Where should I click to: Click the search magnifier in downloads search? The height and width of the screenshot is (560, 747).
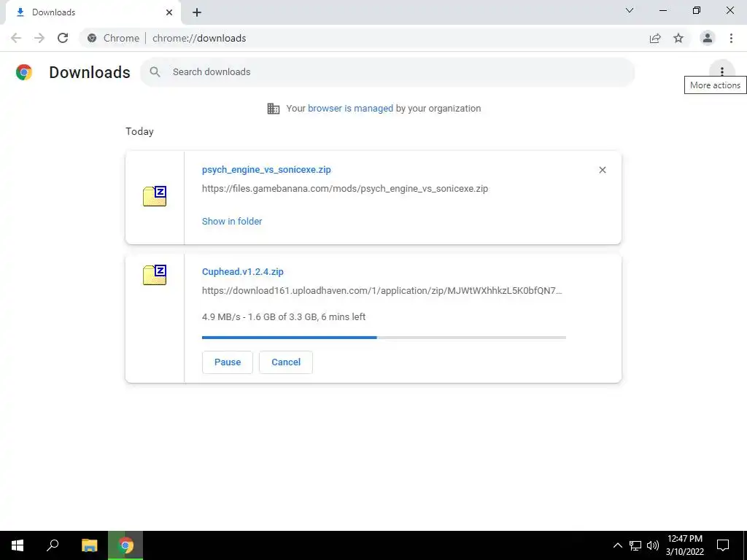point(155,72)
